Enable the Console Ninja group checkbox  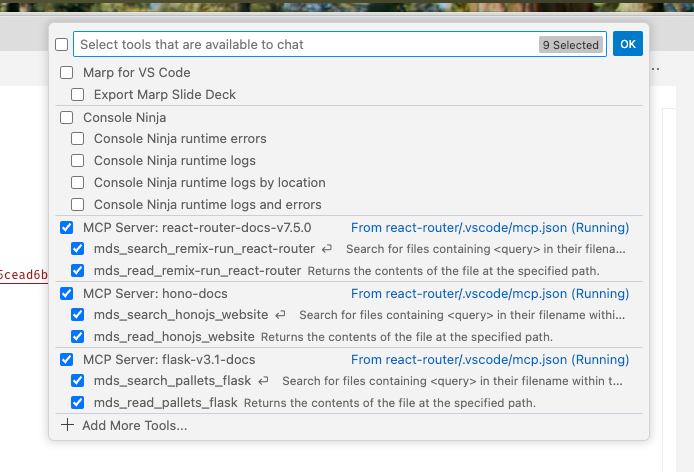coord(67,117)
